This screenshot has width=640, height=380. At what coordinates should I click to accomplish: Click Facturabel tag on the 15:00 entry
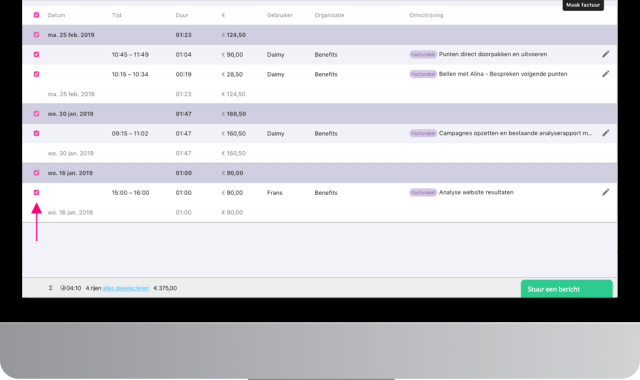coord(423,192)
